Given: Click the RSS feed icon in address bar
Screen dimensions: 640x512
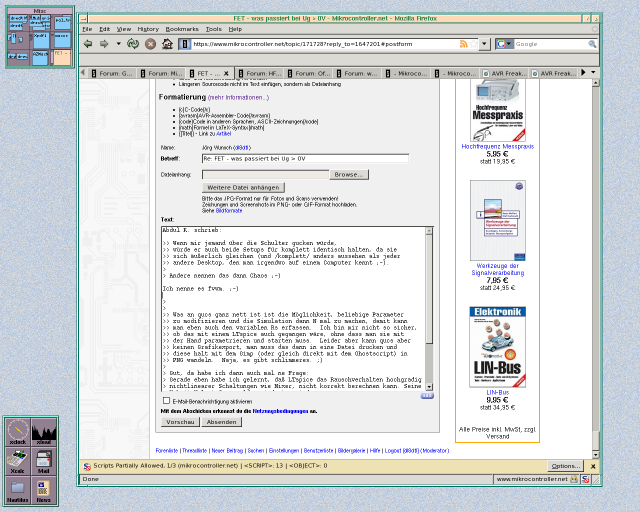Looking at the screenshot, I should (464, 44).
